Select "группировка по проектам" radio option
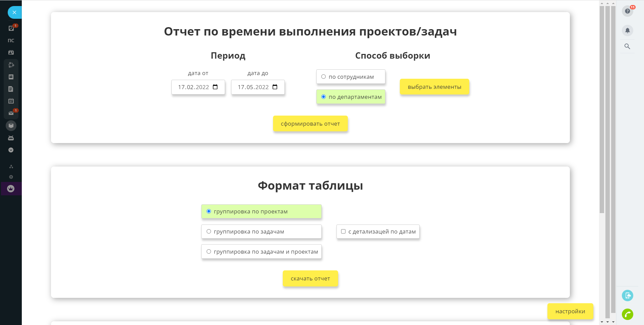This screenshot has width=644, height=325. (x=261, y=211)
